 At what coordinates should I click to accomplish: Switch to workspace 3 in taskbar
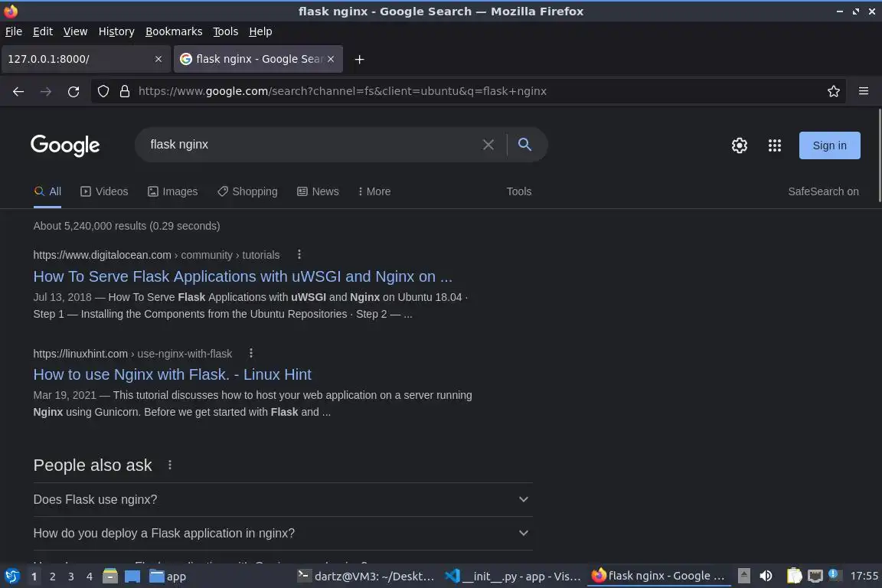71,577
